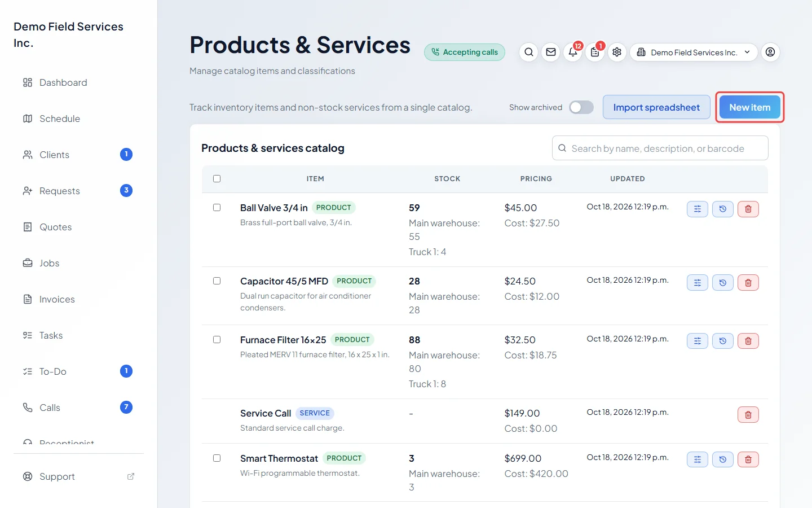The width and height of the screenshot is (812, 508).
Task: Click the Import spreadsheet button
Action: (x=656, y=107)
